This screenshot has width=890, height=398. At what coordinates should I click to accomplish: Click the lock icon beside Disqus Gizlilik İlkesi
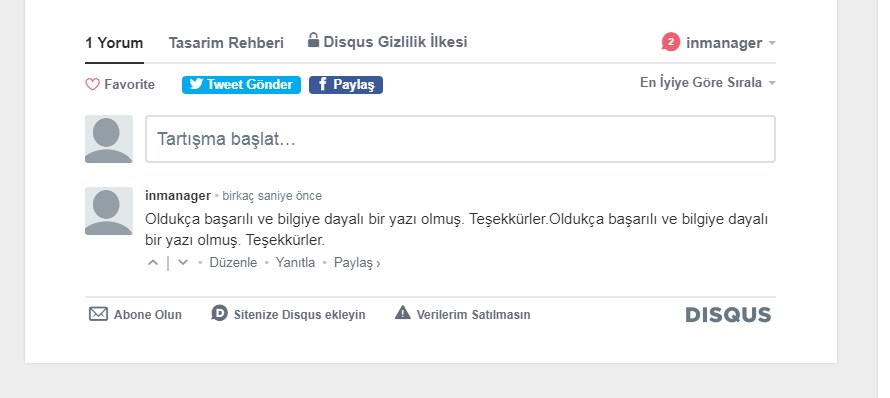(x=313, y=40)
